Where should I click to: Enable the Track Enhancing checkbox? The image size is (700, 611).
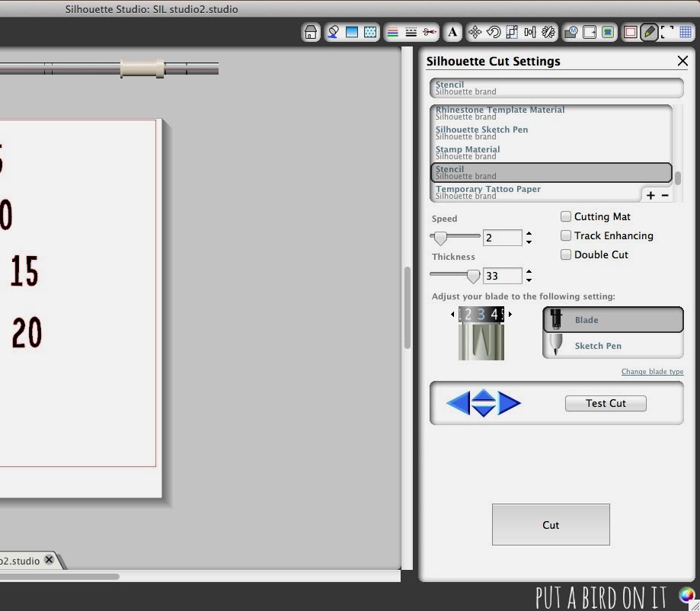click(x=566, y=235)
